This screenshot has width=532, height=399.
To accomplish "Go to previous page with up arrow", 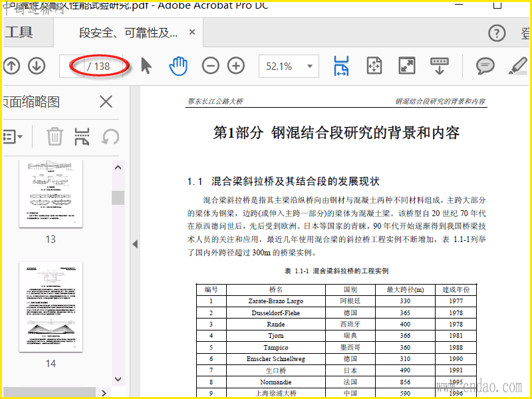I will pos(12,66).
